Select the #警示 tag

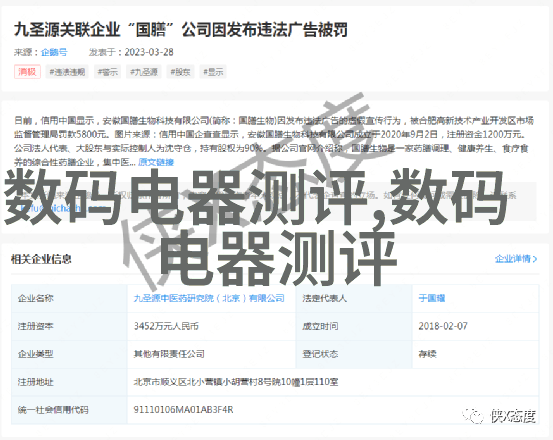point(108,72)
